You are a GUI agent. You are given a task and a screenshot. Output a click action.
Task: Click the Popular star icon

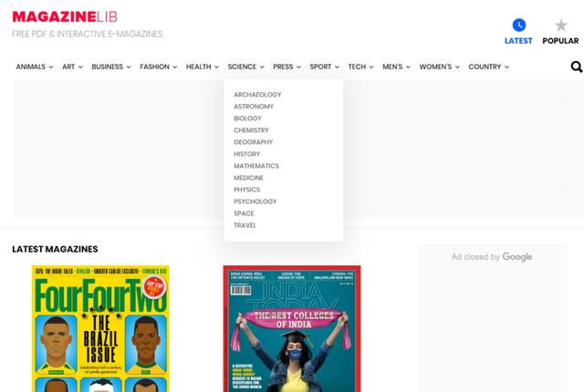[561, 26]
